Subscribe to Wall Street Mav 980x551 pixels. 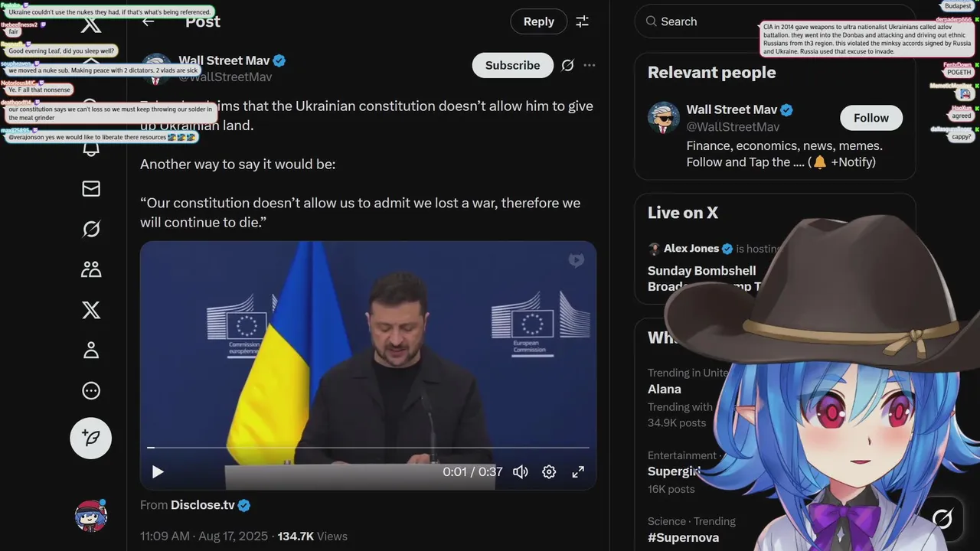point(512,65)
